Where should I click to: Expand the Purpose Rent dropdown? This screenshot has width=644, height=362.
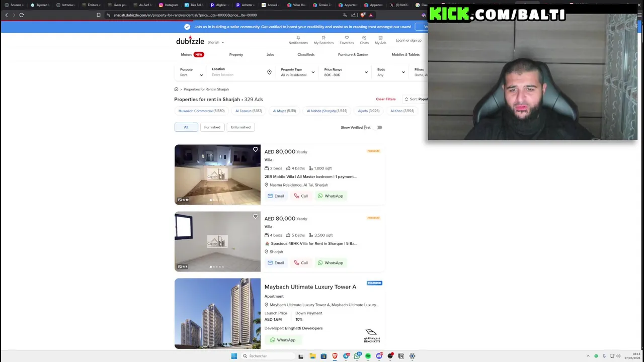191,72
